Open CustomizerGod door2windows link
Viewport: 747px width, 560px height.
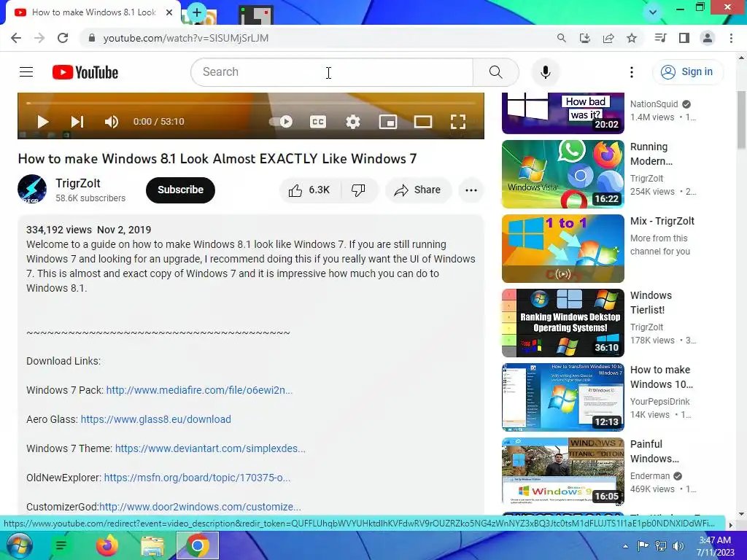click(x=200, y=507)
